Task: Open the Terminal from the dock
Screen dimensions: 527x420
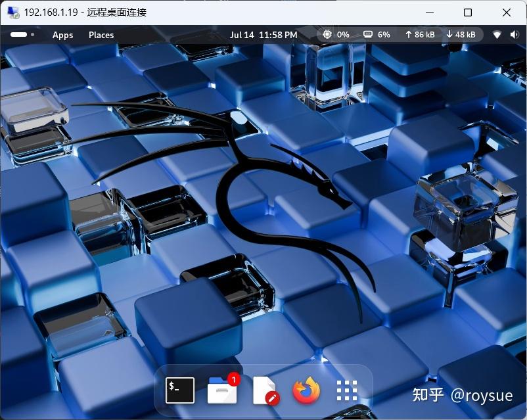Action: (x=180, y=390)
